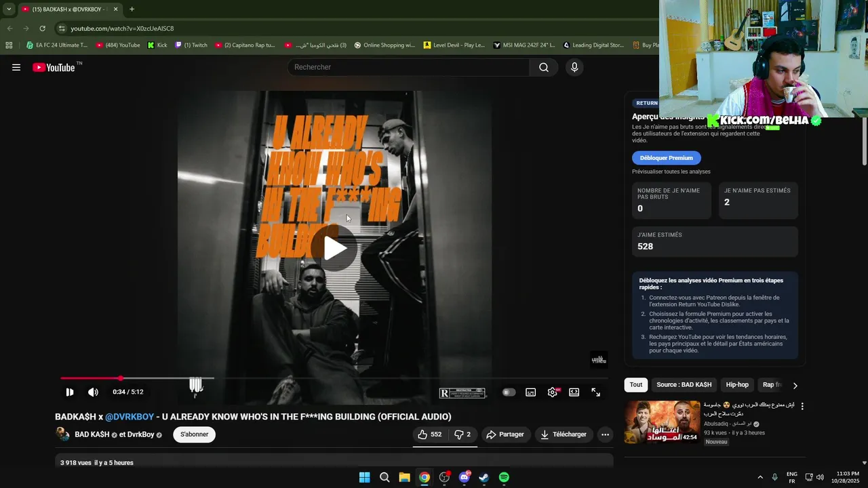Go back with the browser back arrow
Image resolution: width=868 pixels, height=488 pixels.
(9, 28)
